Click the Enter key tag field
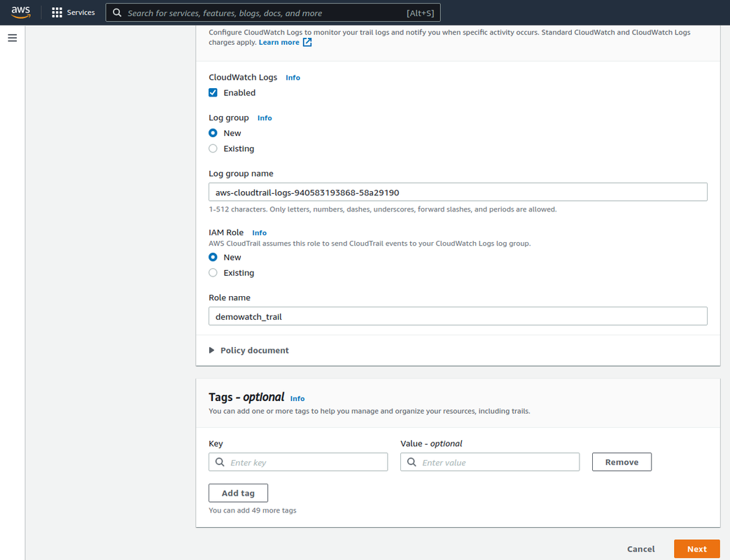 [298, 462]
